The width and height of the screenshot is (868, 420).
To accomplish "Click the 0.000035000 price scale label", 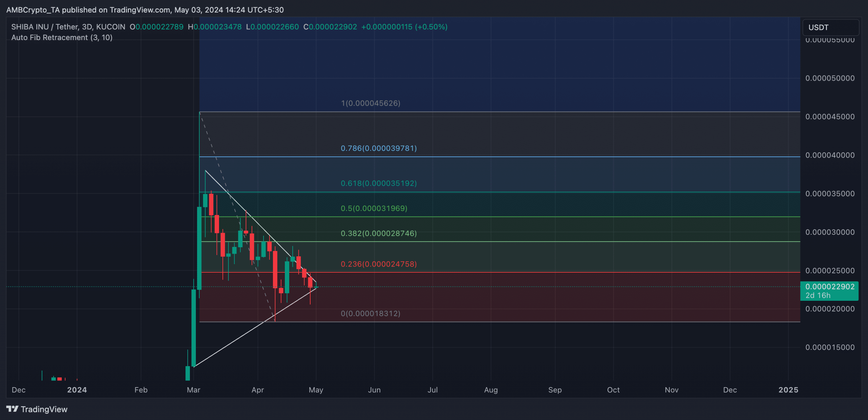I will [830, 194].
